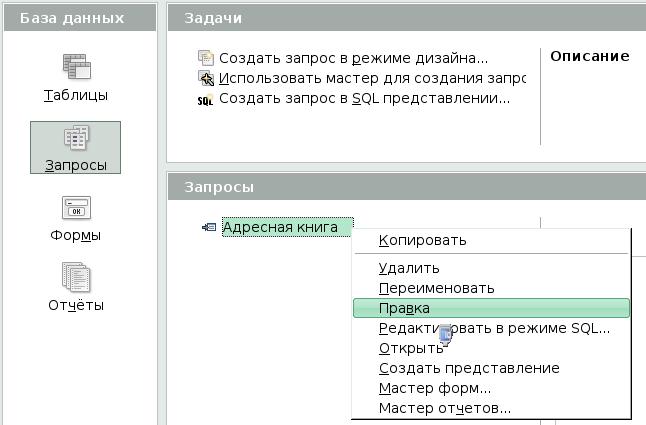Image resolution: width=646 pixels, height=425 pixels.
Task: Click Открыть in the context menu
Action: [x=411, y=348]
